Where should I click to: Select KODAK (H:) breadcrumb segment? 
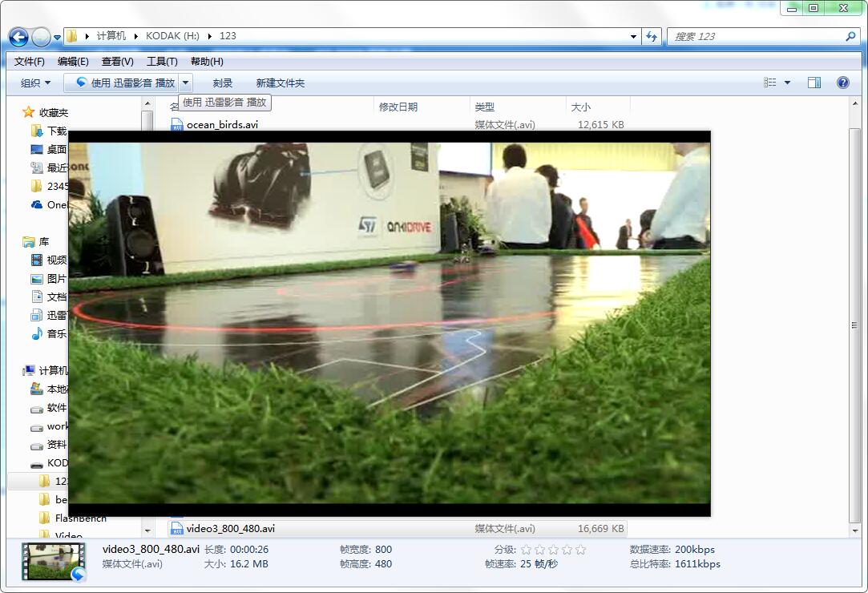pyautogui.click(x=172, y=36)
